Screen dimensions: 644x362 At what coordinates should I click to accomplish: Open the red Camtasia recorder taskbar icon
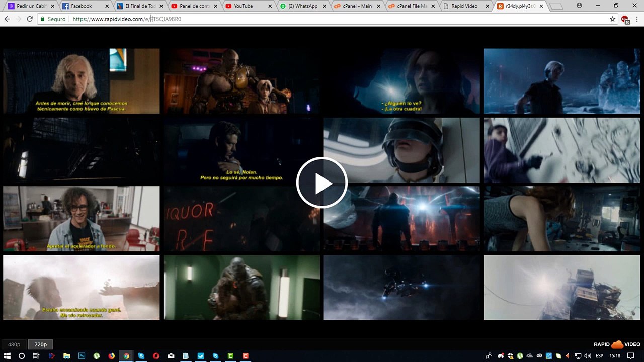click(246, 356)
